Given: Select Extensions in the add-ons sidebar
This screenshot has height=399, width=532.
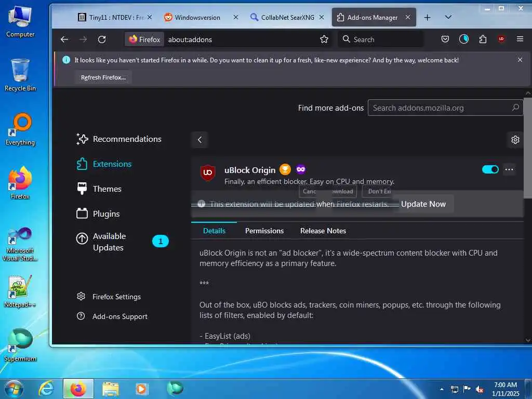Looking at the screenshot, I should tap(104, 164).
